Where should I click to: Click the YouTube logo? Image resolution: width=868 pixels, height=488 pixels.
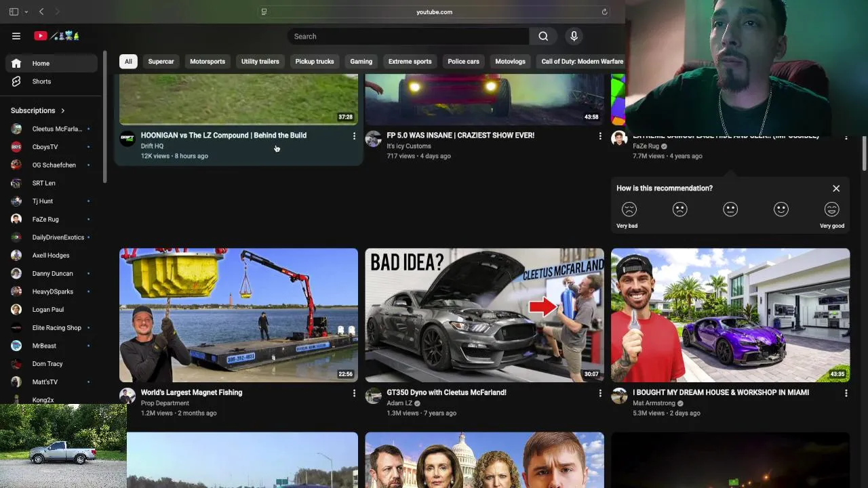(x=57, y=36)
